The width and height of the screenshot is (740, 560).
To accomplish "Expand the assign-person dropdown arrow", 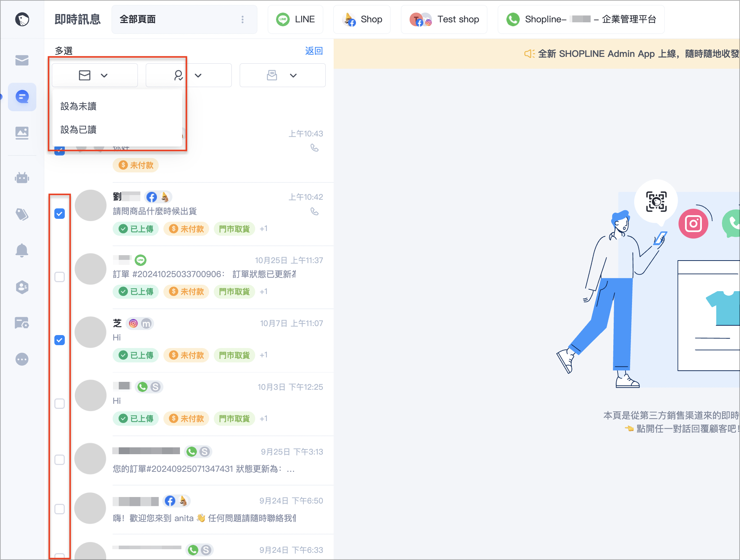I will (198, 76).
